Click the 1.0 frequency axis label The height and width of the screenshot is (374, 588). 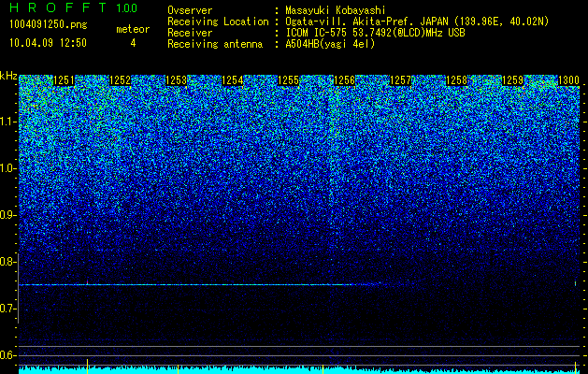(7, 168)
